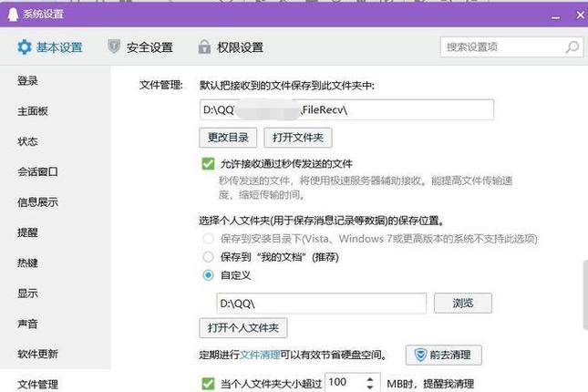This screenshot has height=392, width=588.
Task: Click the gear icon of 基本设置
Action: [25, 47]
